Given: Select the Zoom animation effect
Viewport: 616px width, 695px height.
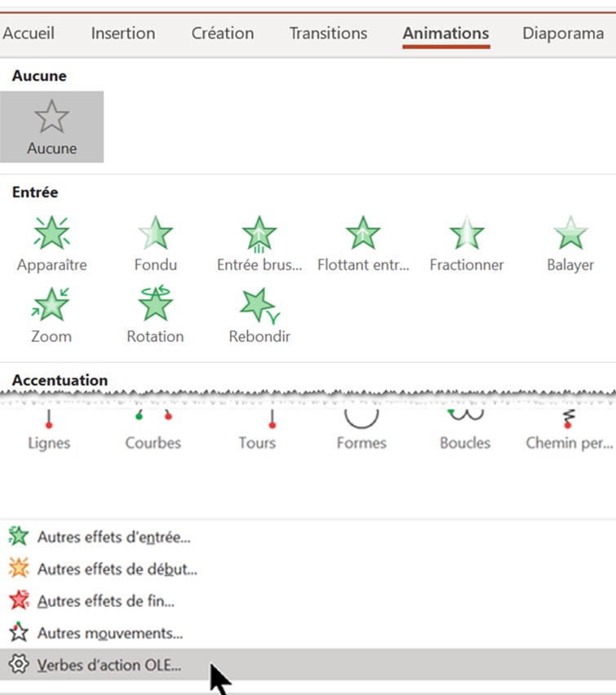Looking at the screenshot, I should [x=51, y=314].
